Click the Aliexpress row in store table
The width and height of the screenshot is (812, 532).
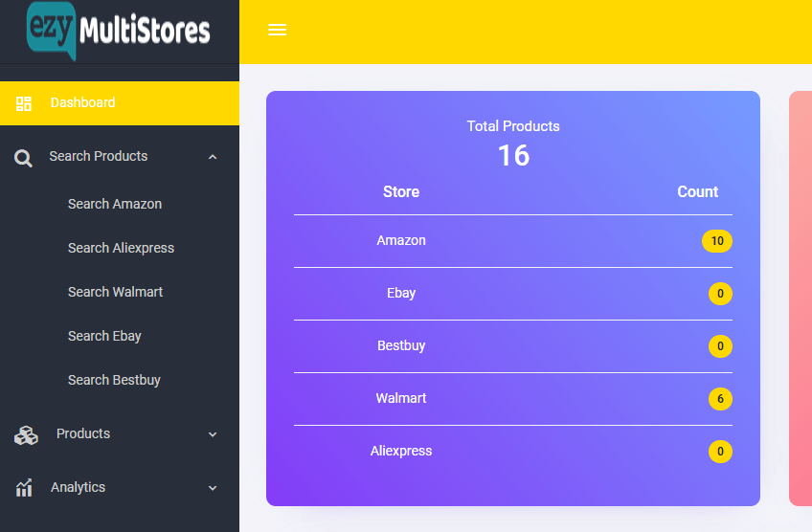click(401, 452)
